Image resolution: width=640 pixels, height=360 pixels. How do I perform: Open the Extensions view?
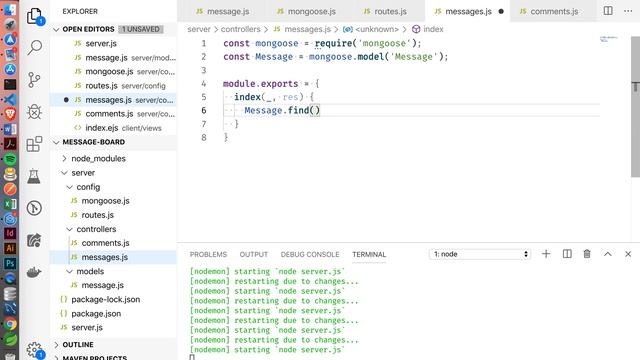[x=34, y=144]
